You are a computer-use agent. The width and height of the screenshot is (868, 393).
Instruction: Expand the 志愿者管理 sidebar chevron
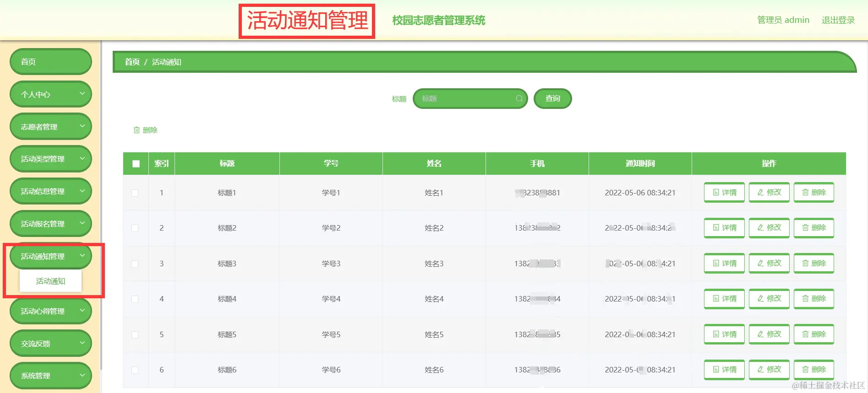pos(82,126)
